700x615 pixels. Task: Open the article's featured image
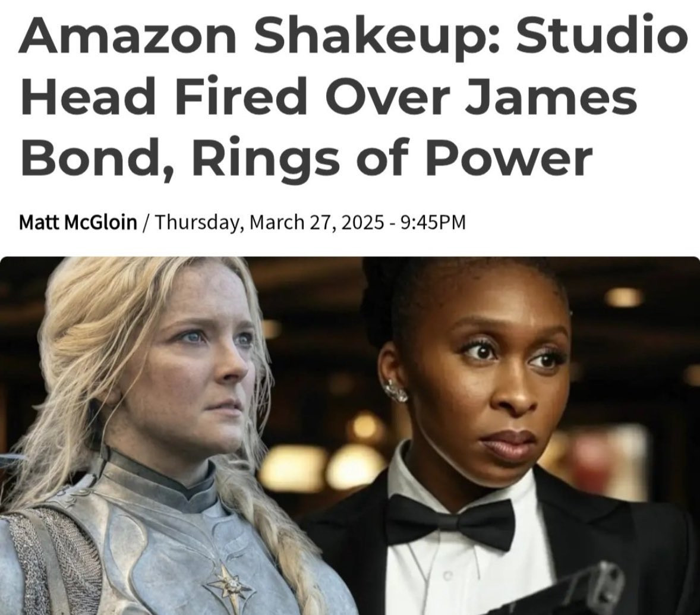tap(350, 436)
